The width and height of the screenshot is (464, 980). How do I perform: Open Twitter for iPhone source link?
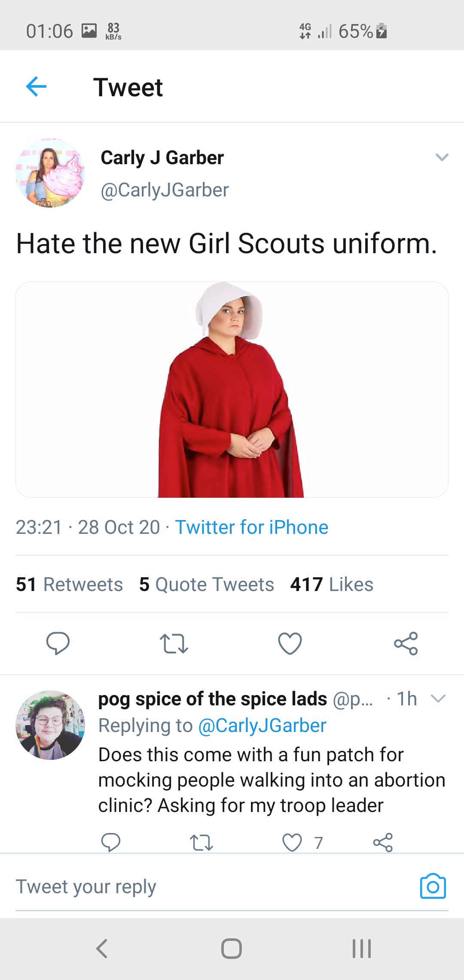click(252, 527)
